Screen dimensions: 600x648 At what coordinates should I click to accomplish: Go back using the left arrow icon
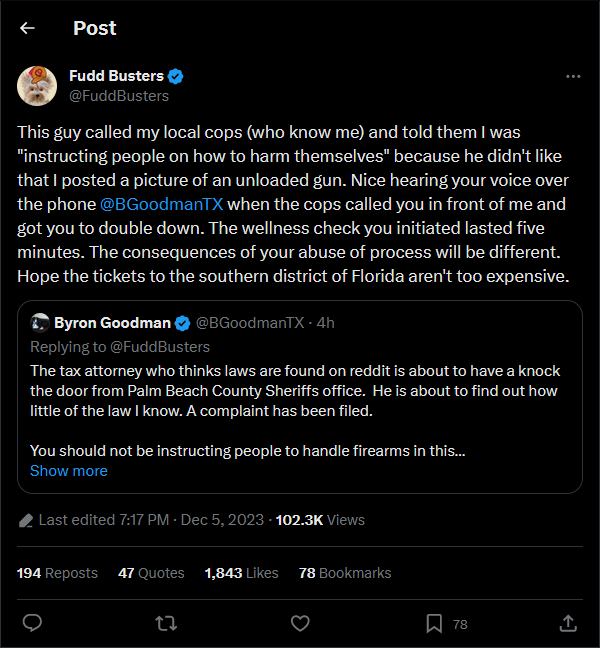[27, 28]
